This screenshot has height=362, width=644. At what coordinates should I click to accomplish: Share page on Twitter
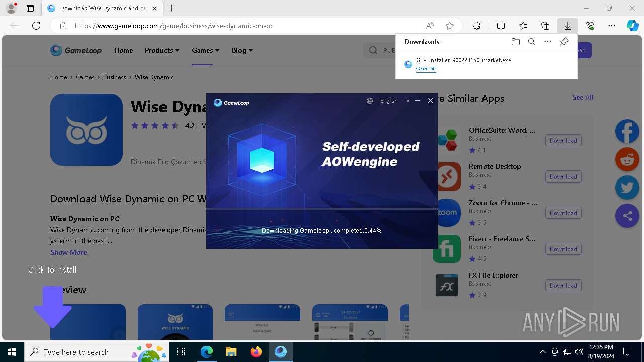pyautogui.click(x=627, y=188)
